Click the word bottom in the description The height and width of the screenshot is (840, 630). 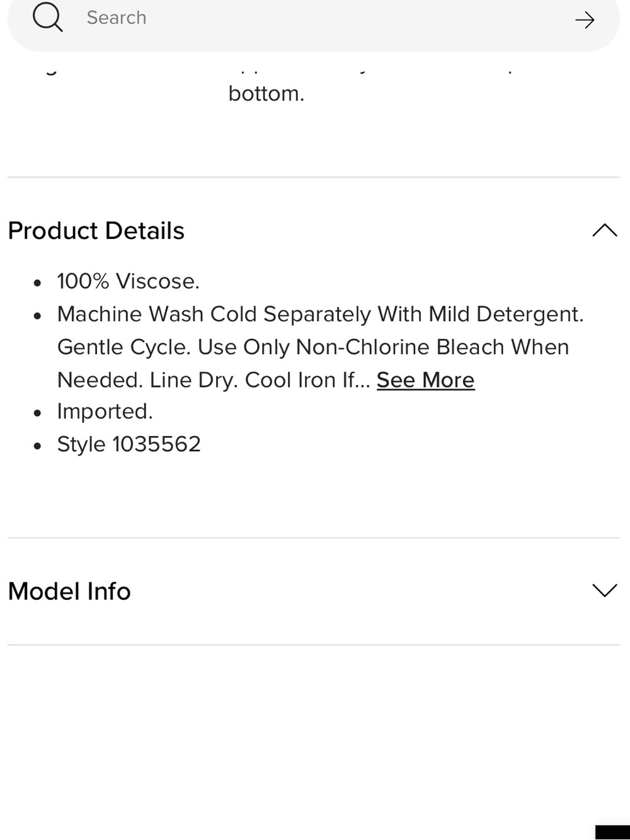[266, 93]
